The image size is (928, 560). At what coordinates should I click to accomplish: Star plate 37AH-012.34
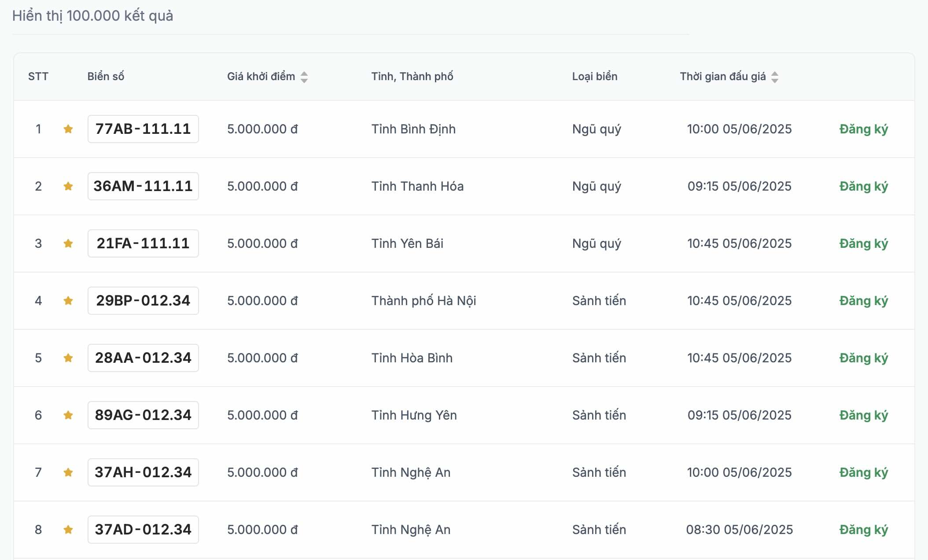coord(68,472)
